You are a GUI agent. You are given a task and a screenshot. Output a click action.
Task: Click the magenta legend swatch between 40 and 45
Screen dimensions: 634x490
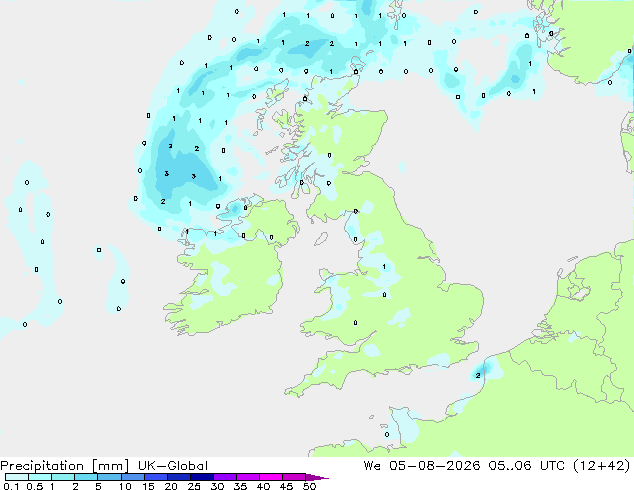pyautogui.click(x=271, y=477)
